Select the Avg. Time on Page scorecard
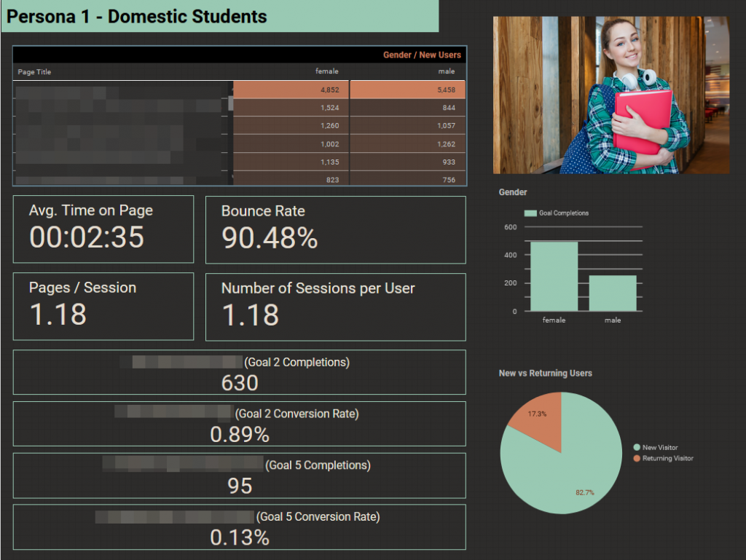 click(103, 229)
